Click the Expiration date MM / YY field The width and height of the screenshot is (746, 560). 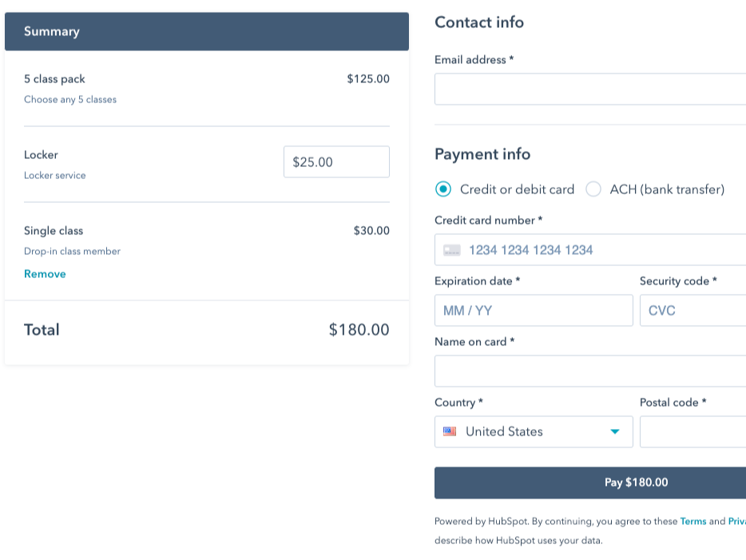click(x=534, y=310)
